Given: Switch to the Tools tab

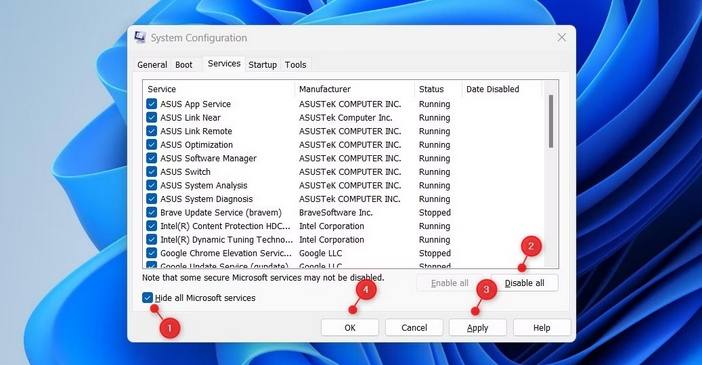Looking at the screenshot, I should 295,64.
